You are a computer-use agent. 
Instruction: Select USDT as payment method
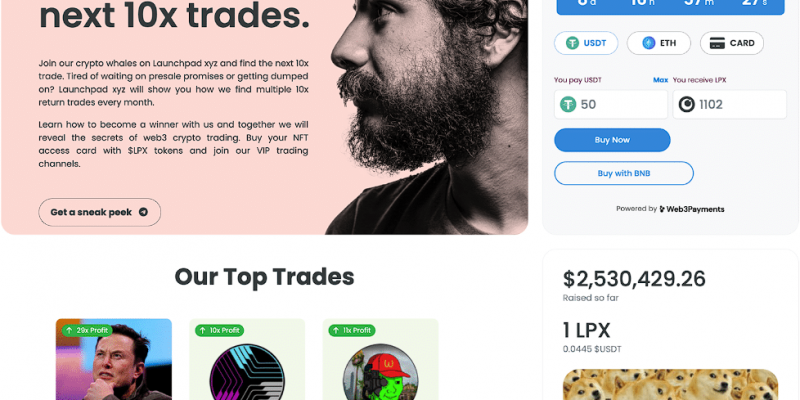point(586,43)
